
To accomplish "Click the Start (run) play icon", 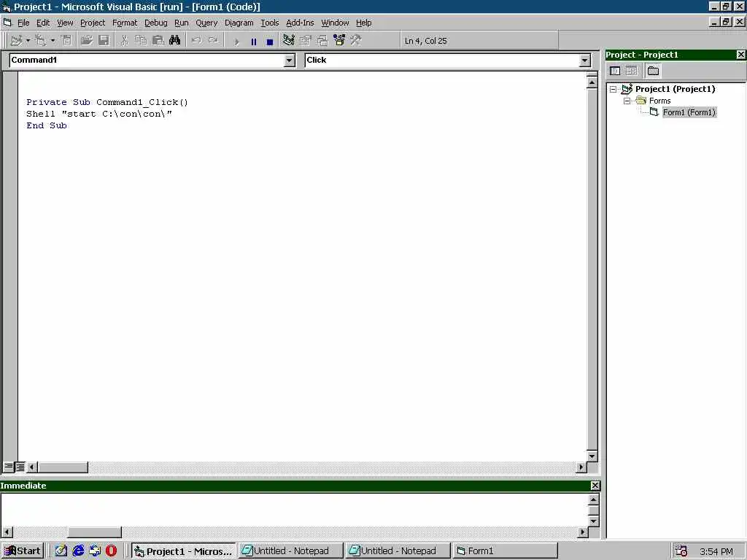I will (236, 42).
